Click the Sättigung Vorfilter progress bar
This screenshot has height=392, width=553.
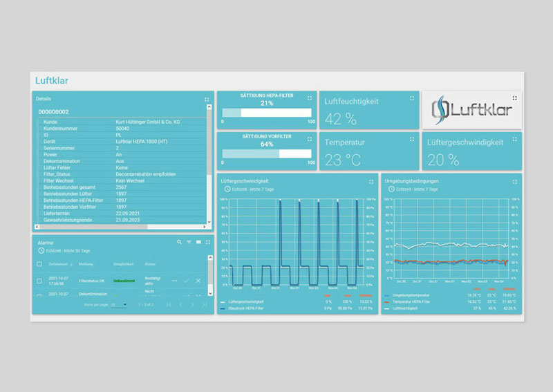(x=268, y=154)
